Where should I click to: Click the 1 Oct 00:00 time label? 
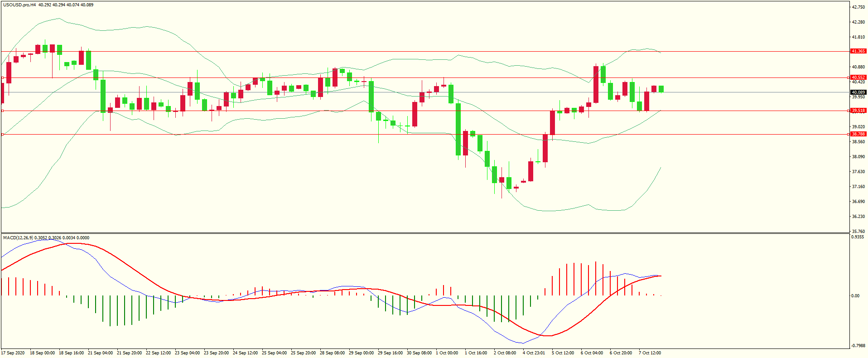click(x=447, y=353)
